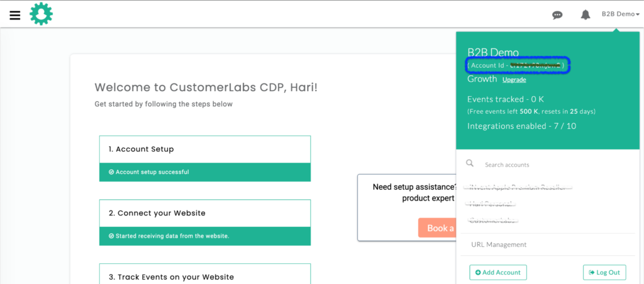Collapse the B2B Demo account dropdown

click(x=621, y=14)
